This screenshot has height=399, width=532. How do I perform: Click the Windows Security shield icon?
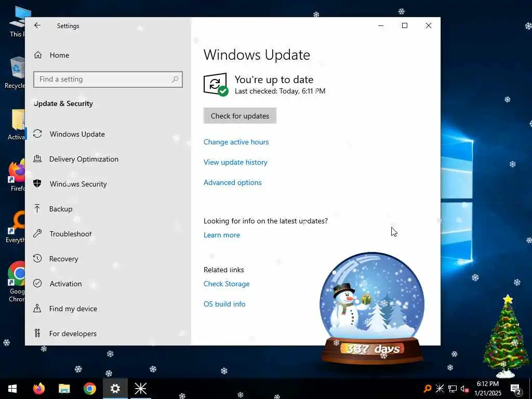pyautogui.click(x=37, y=183)
